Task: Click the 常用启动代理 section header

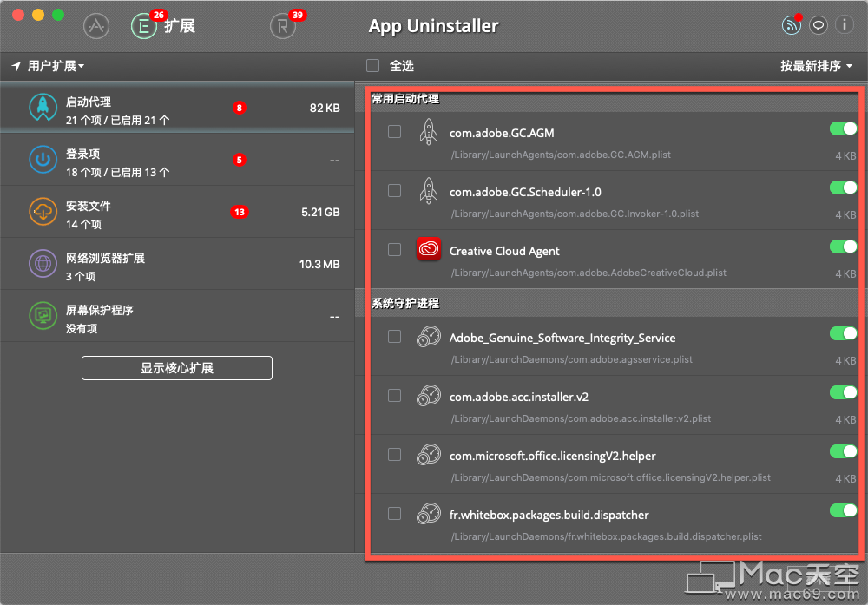Action: (x=405, y=99)
